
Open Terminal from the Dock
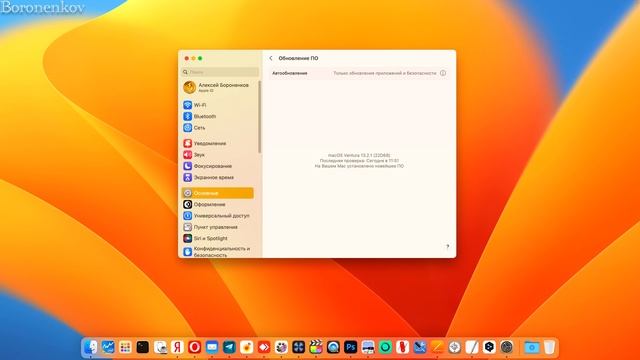point(142,347)
